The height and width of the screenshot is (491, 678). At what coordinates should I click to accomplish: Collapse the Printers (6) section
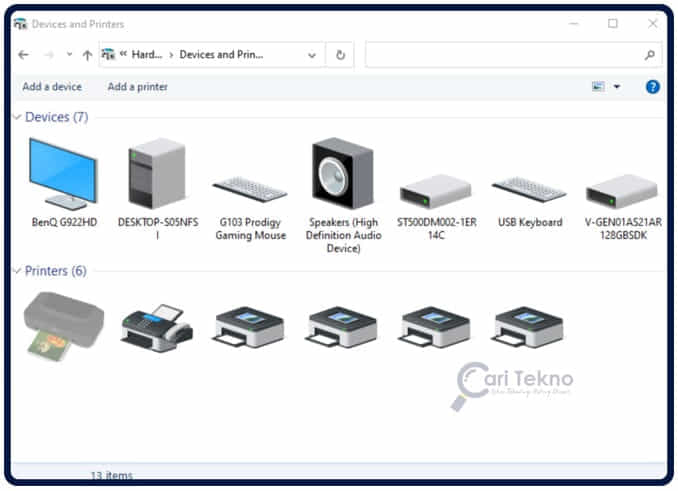click(x=17, y=271)
